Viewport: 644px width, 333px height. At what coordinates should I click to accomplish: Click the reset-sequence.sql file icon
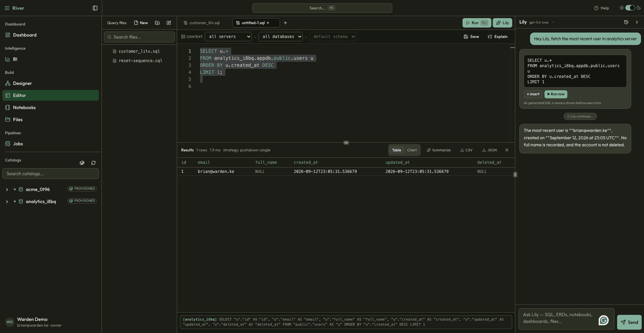(x=115, y=61)
